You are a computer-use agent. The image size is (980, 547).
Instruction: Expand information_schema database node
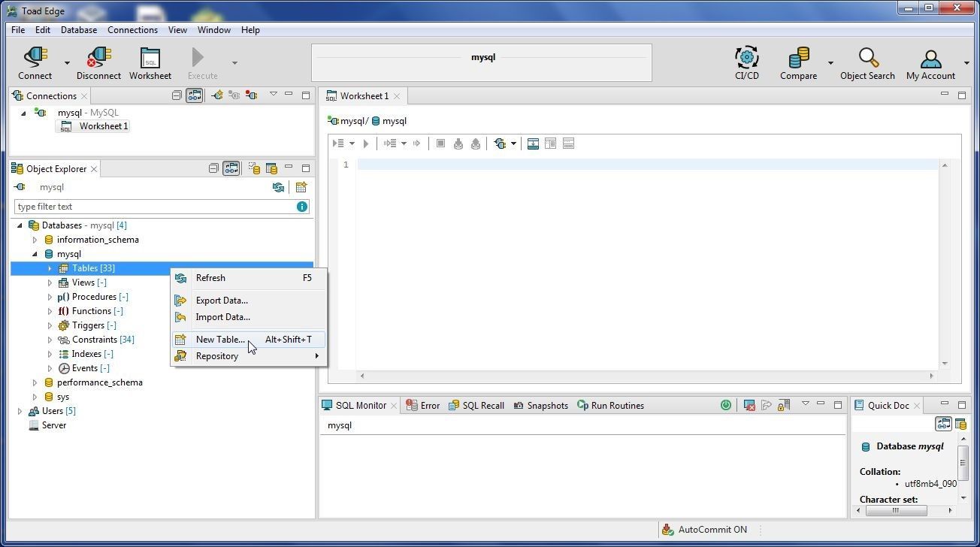tap(35, 240)
